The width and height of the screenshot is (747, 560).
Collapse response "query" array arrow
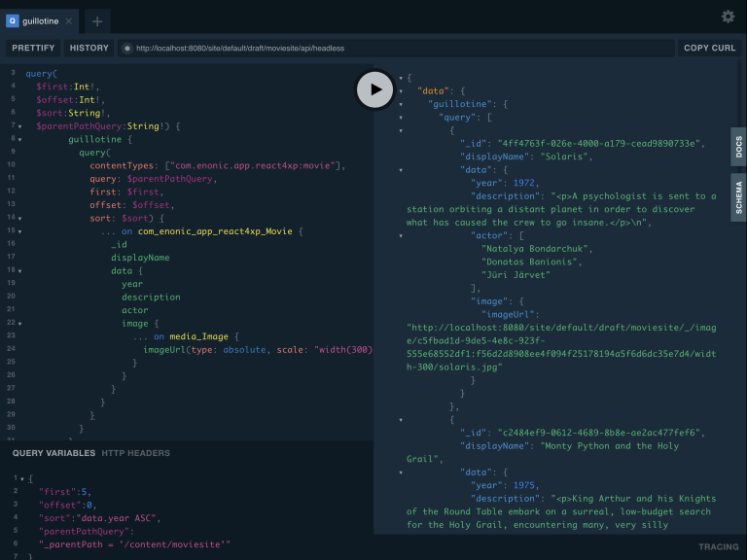pyautogui.click(x=401, y=118)
